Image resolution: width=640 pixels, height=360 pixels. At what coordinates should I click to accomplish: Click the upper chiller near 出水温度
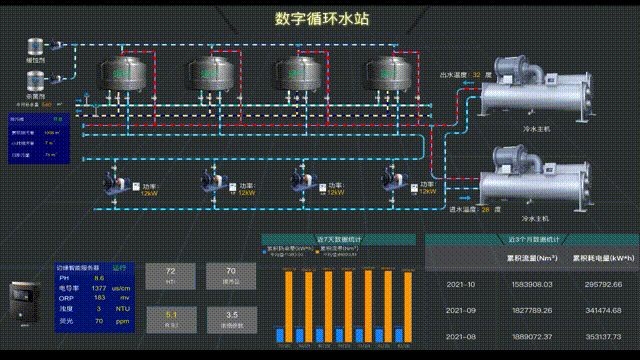(536, 90)
